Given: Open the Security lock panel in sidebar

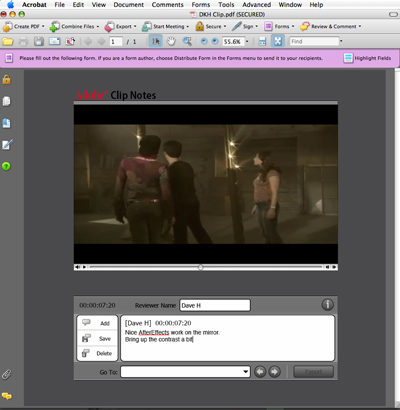Looking at the screenshot, I should (7, 79).
